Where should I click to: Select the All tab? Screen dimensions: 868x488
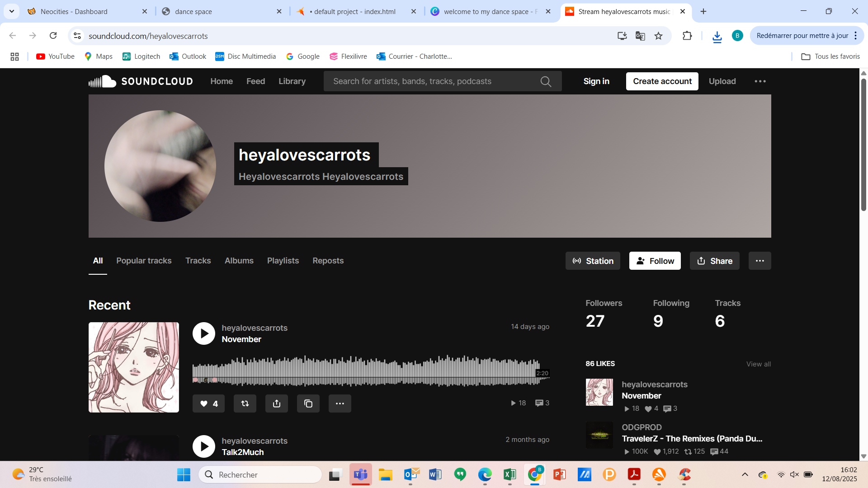pos(98,261)
